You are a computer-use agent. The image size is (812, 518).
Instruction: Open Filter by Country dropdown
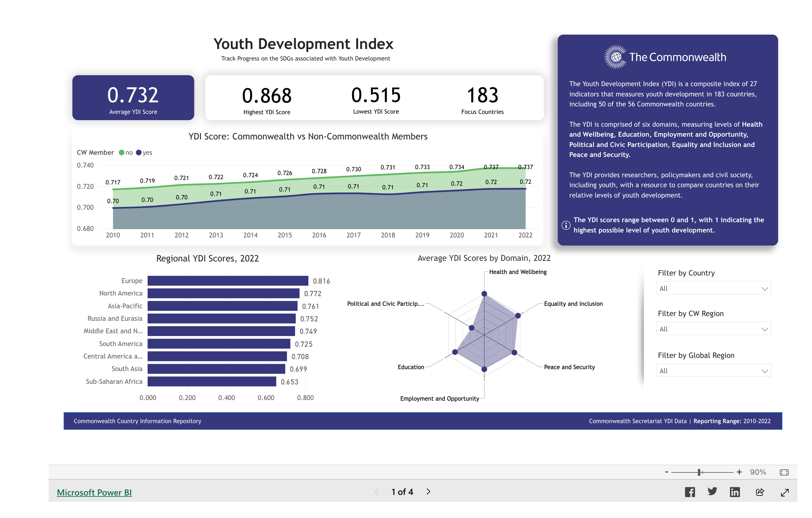point(713,288)
